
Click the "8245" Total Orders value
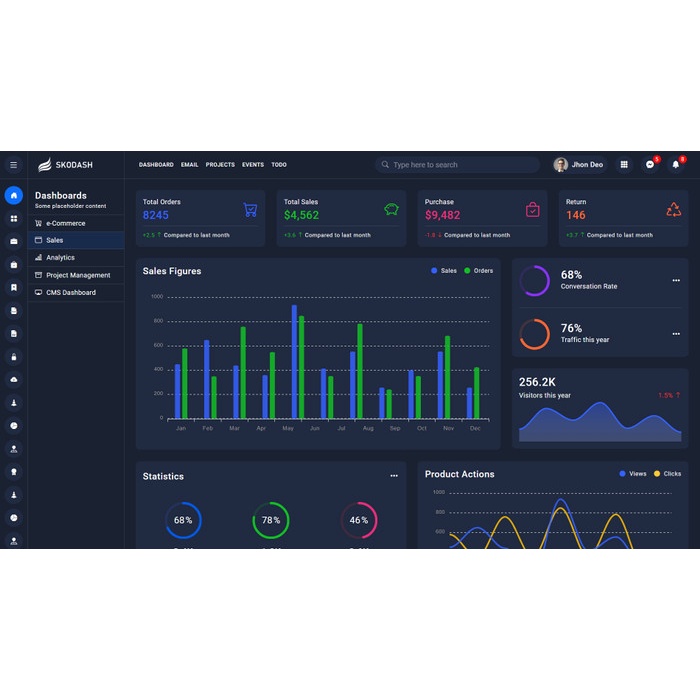pos(156,215)
